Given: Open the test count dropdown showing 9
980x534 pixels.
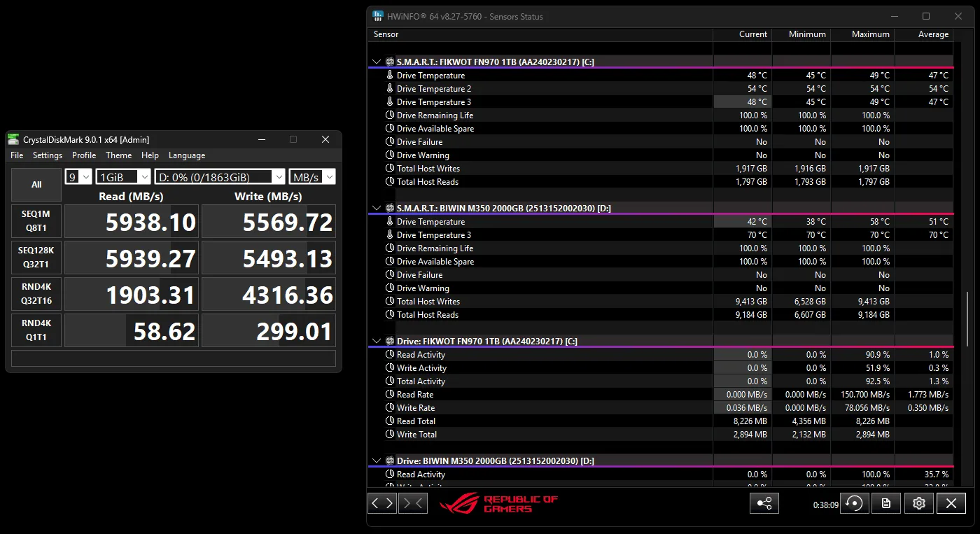Looking at the screenshot, I should tap(78, 177).
